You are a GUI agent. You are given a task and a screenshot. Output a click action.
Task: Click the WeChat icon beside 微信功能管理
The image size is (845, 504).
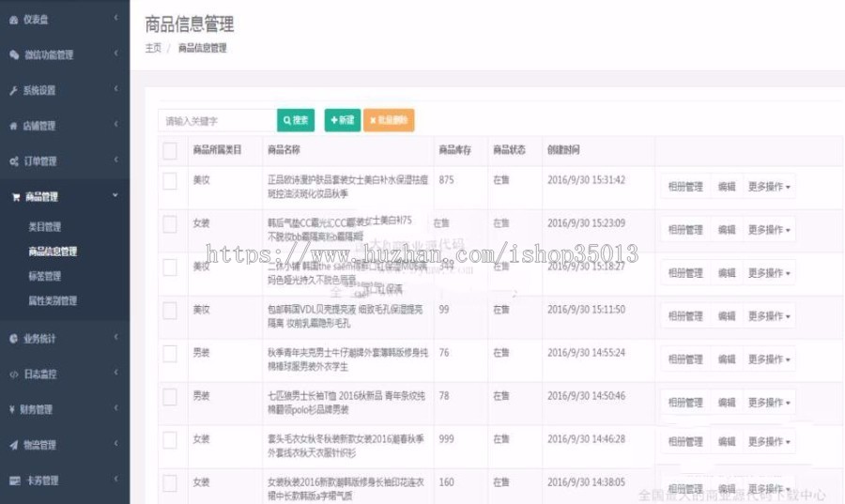pos(14,55)
